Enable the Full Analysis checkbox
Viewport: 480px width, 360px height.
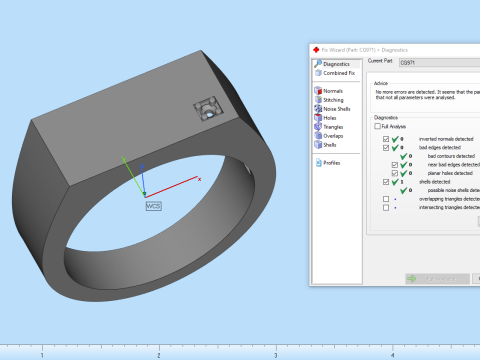(377, 126)
